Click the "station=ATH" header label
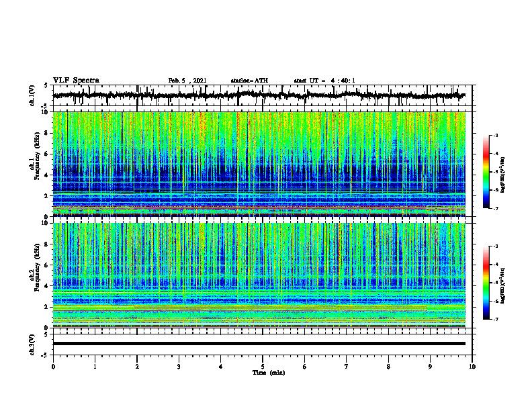This screenshot has height=411, width=532. pos(249,81)
